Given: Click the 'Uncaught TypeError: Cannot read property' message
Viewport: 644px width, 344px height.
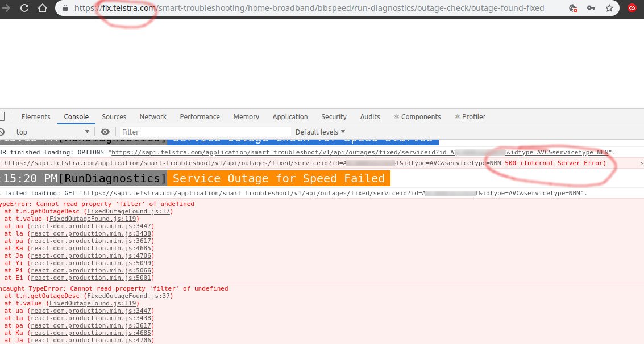Looking at the screenshot, I should 114,288.
